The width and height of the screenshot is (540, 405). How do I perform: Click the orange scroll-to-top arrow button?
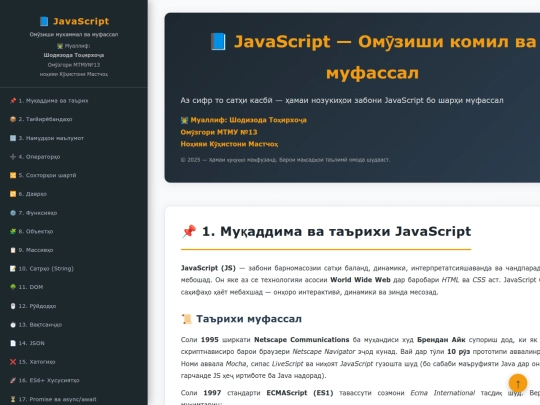518,383
